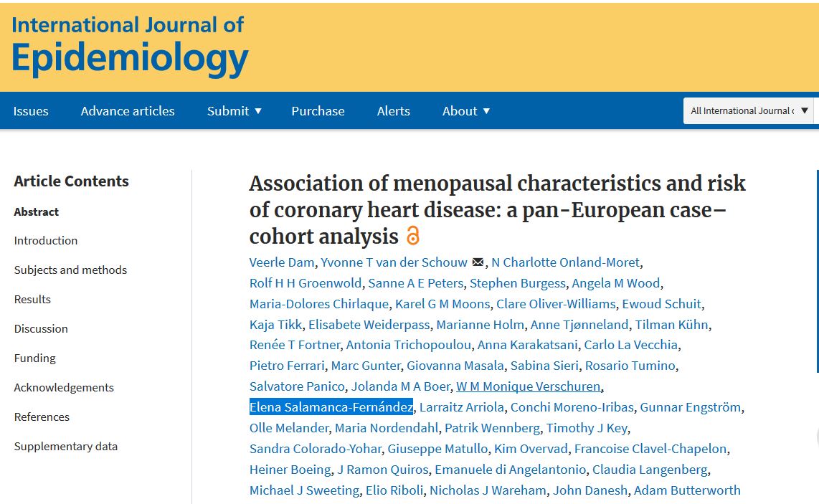
Task: Open the Issues menu item
Action: point(31,111)
